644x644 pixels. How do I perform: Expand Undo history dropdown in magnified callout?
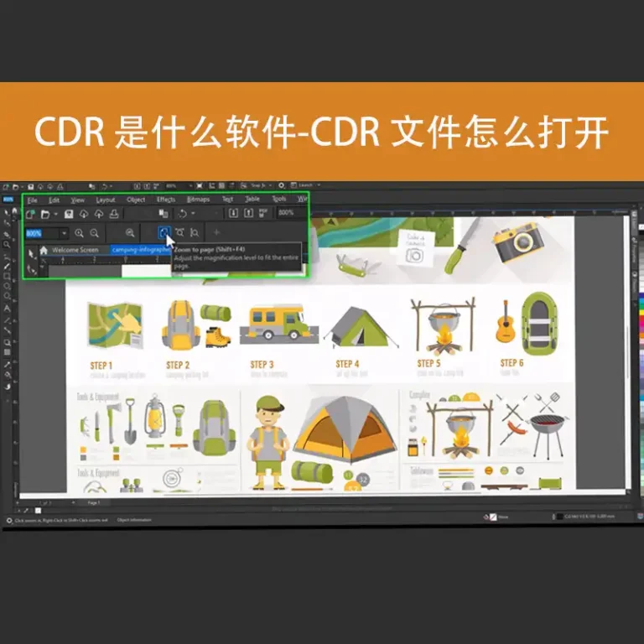(193, 214)
